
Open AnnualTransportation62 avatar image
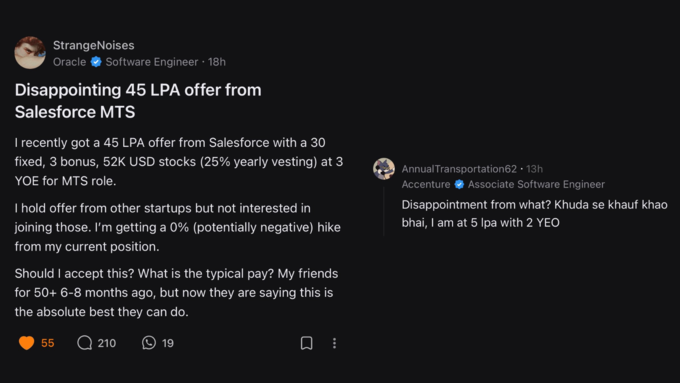pyautogui.click(x=384, y=169)
